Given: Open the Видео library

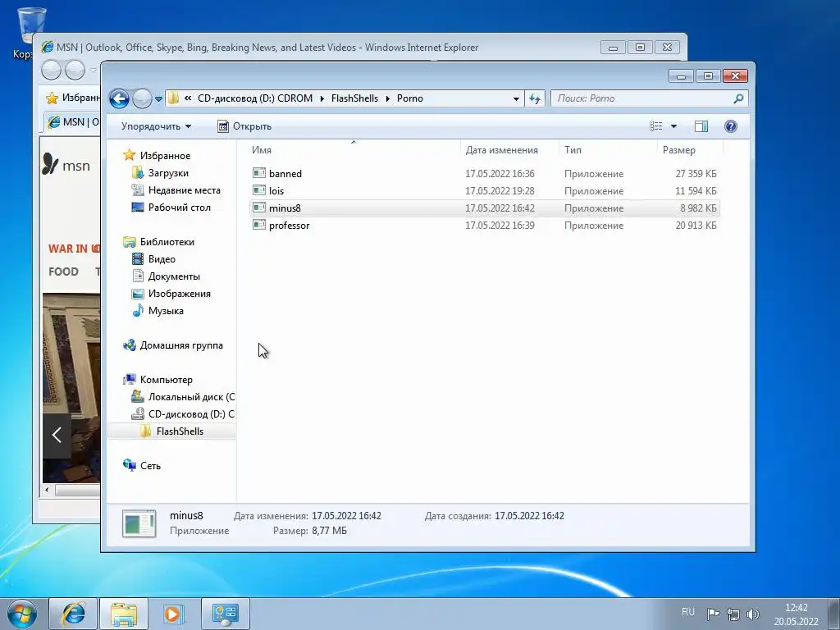Looking at the screenshot, I should (162, 259).
